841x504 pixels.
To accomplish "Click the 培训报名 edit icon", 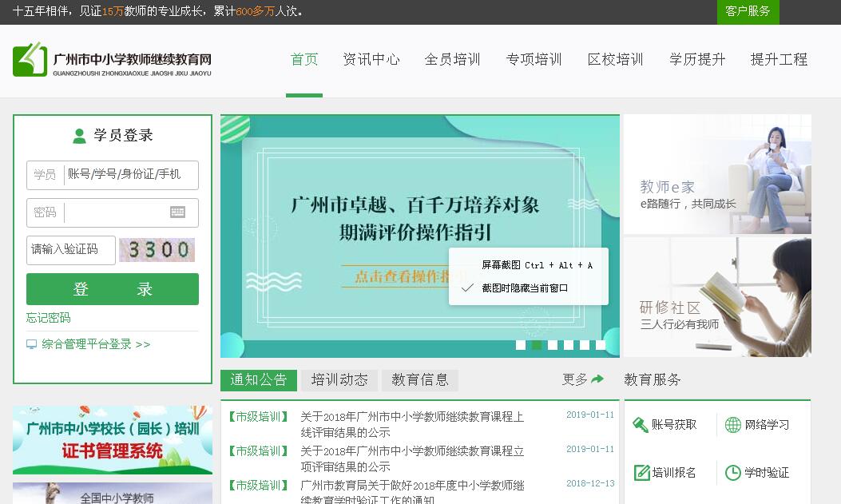I will [641, 473].
